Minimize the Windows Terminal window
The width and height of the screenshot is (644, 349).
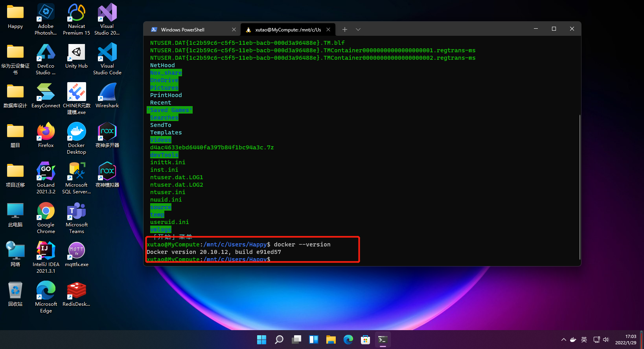[x=536, y=29]
